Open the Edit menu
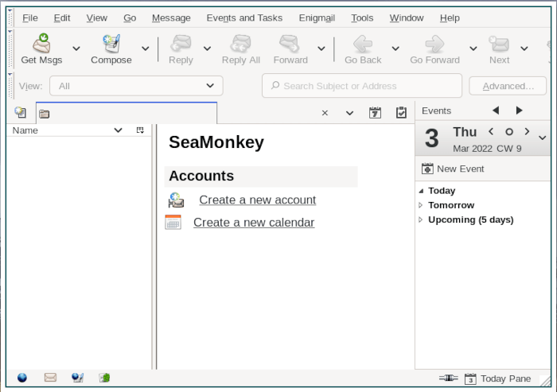The height and width of the screenshot is (392, 557). [62, 17]
